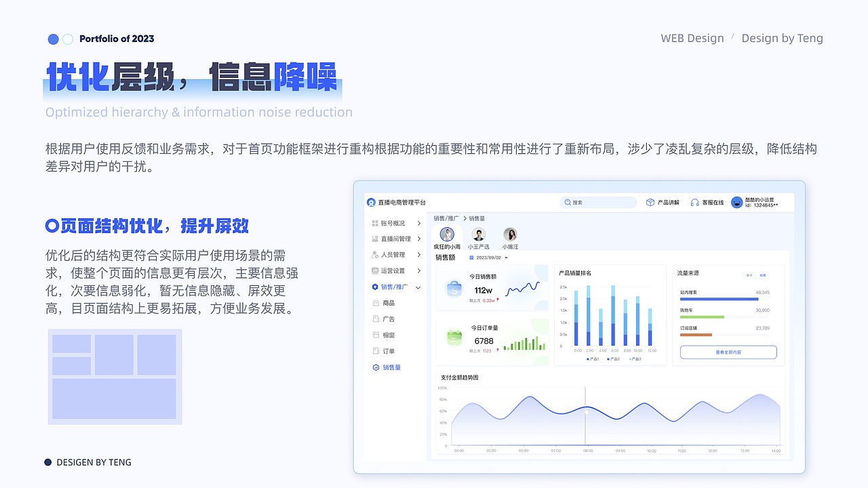868x488 pixels.
Task: Click the 订阅店铺 orange progress bar
Action: (696, 335)
